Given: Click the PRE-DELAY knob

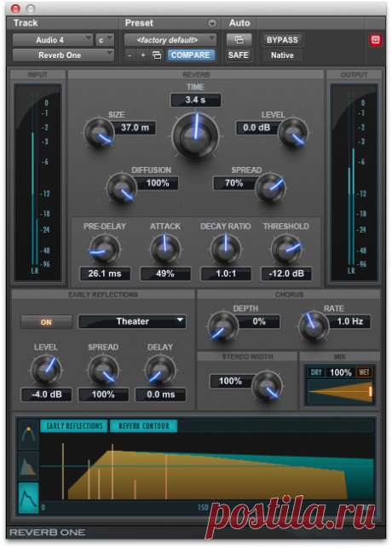Looking at the screenshot, I should coord(105,250).
